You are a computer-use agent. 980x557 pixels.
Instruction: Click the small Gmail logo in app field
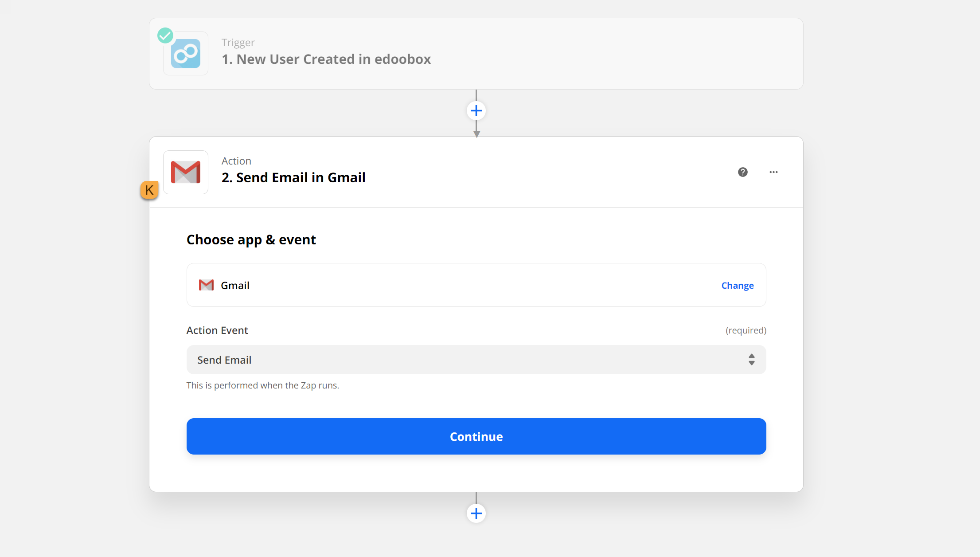click(206, 285)
